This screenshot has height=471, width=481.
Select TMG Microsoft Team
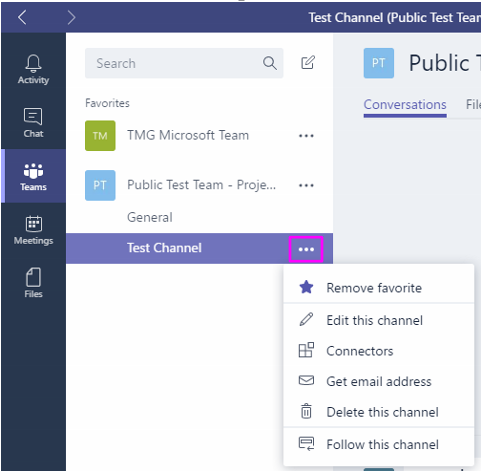point(188,135)
